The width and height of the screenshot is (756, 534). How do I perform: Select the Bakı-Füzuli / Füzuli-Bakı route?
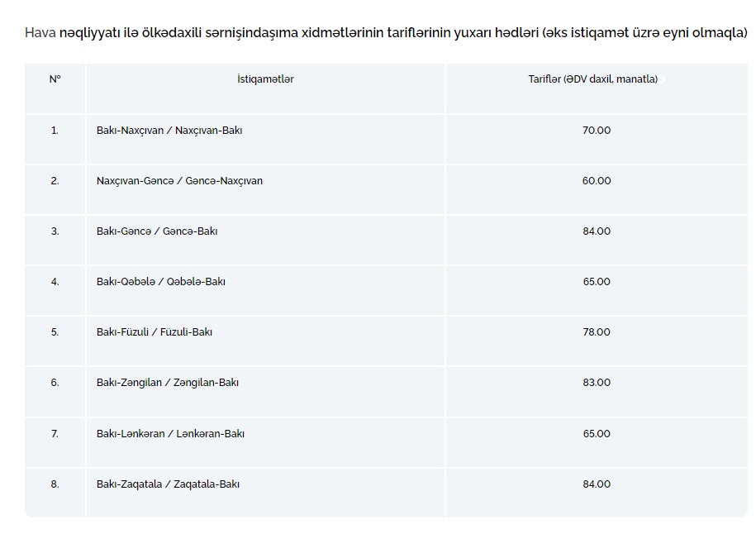[x=155, y=331]
